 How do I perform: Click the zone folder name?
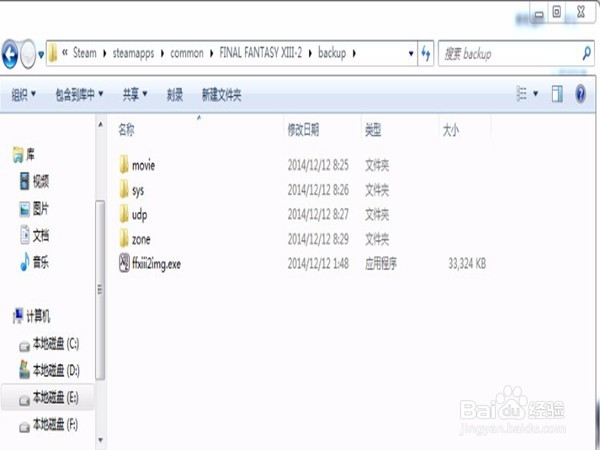pos(141,240)
